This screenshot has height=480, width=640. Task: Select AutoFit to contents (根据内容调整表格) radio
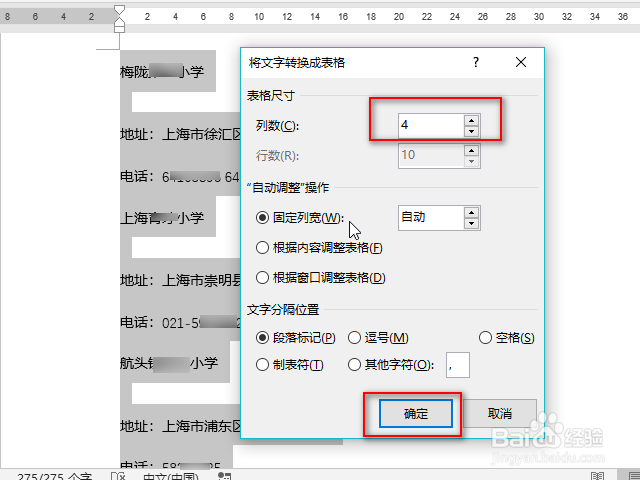click(x=262, y=247)
